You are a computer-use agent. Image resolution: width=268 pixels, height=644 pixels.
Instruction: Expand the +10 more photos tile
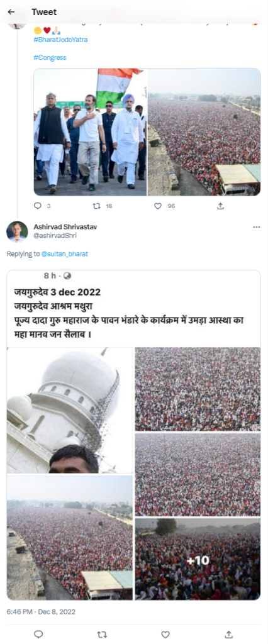(198, 559)
